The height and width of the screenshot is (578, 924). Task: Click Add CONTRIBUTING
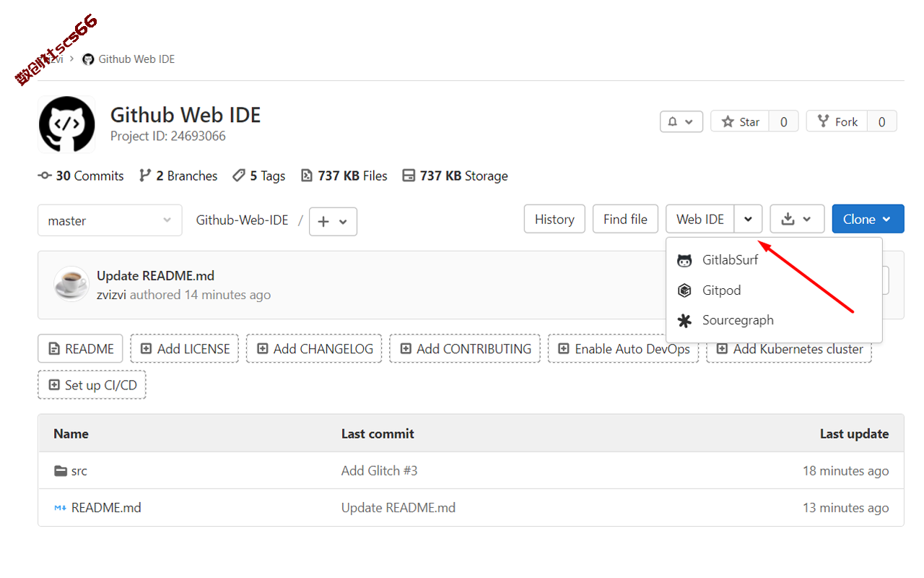point(465,348)
